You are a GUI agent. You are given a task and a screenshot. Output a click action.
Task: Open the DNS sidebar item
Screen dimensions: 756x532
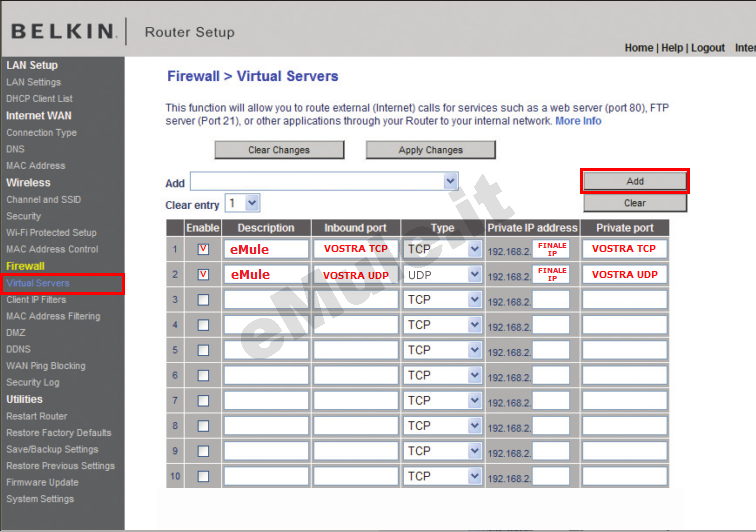(15, 149)
